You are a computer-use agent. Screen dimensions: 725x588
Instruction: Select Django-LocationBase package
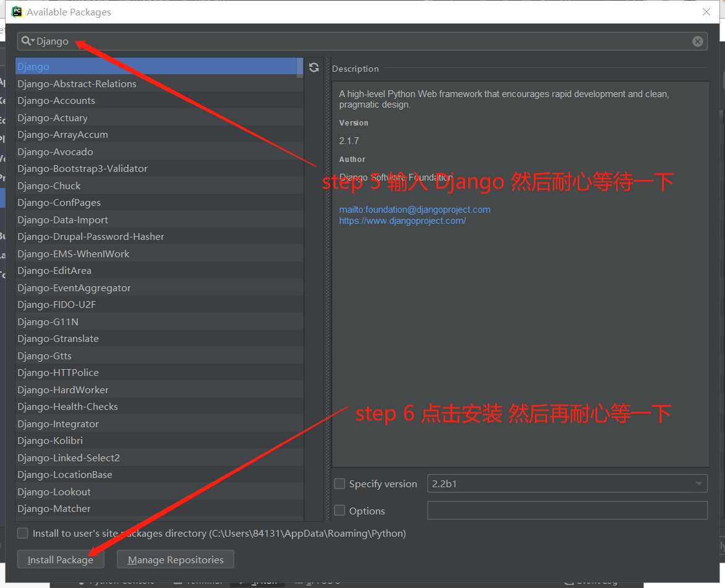tap(159, 475)
